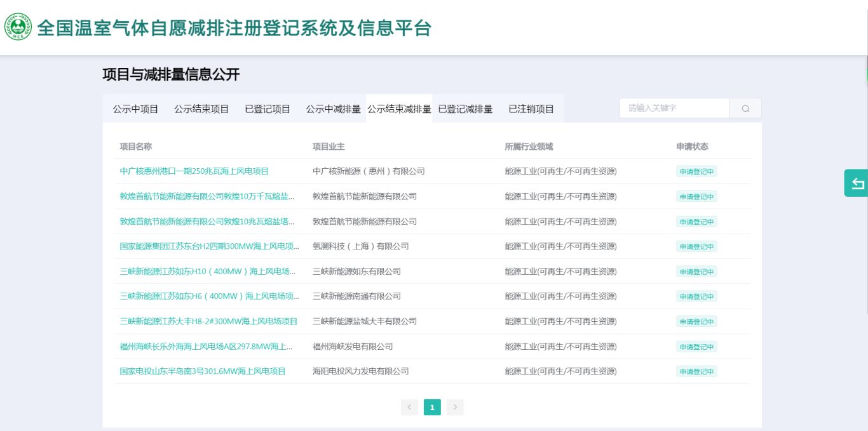Click the 公示结束减排量 active tab
Image resolution: width=868 pixels, height=431 pixels.
tap(399, 109)
